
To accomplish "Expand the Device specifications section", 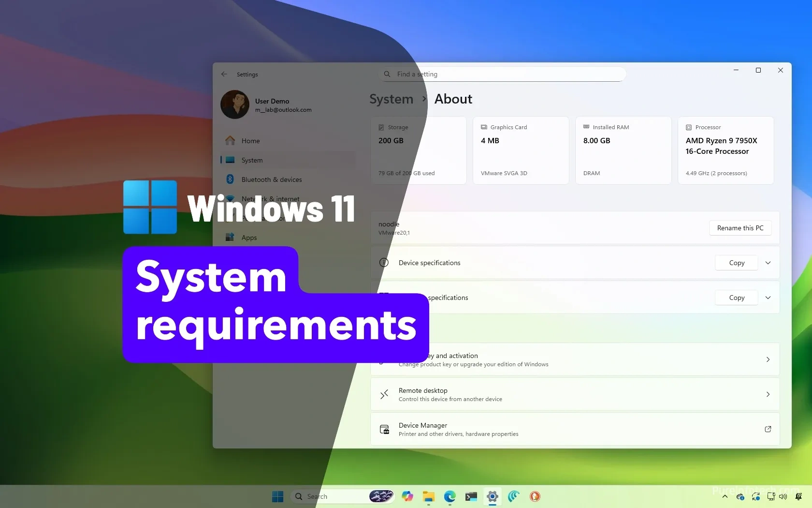I will pos(768,263).
